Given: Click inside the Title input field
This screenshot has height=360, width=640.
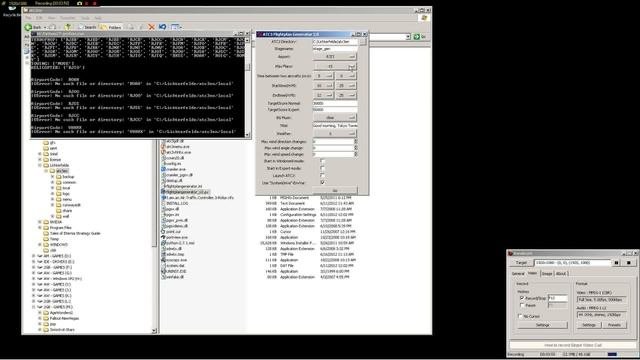Looking at the screenshot, I should 335,126.
